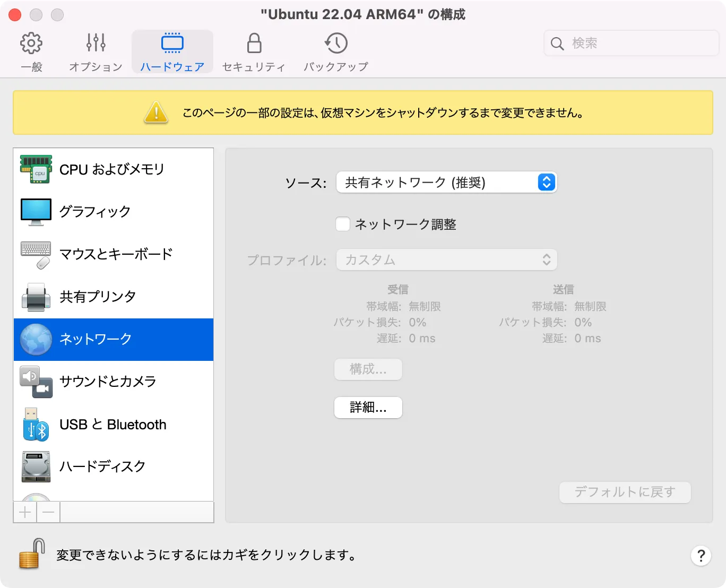The image size is (726, 588).
Task: Switch to the オプション tab label
Action: pos(96,67)
